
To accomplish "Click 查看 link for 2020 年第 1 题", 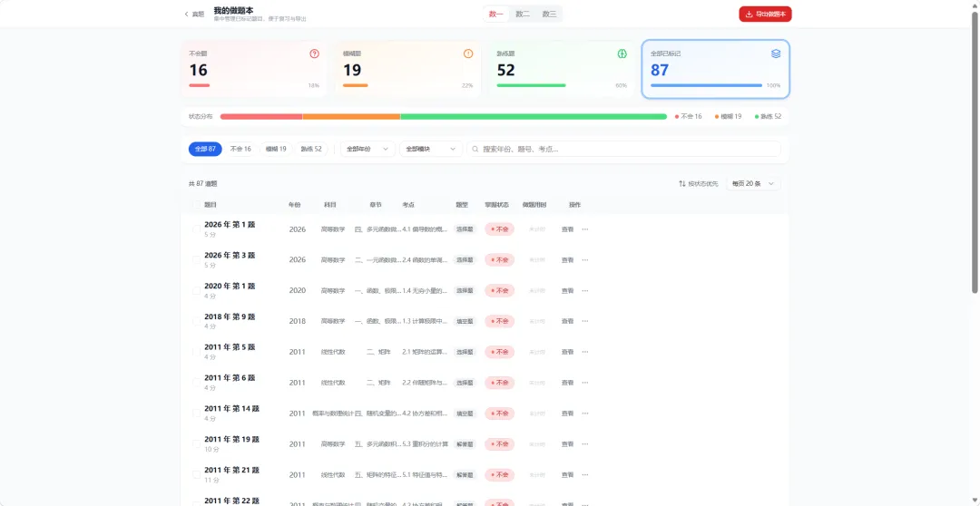I will (x=567, y=290).
